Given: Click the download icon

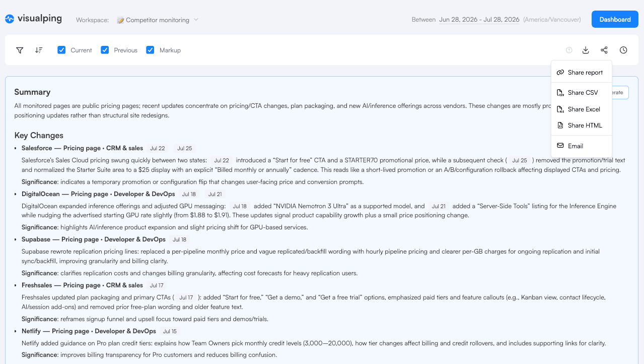Looking at the screenshot, I should click(x=586, y=50).
